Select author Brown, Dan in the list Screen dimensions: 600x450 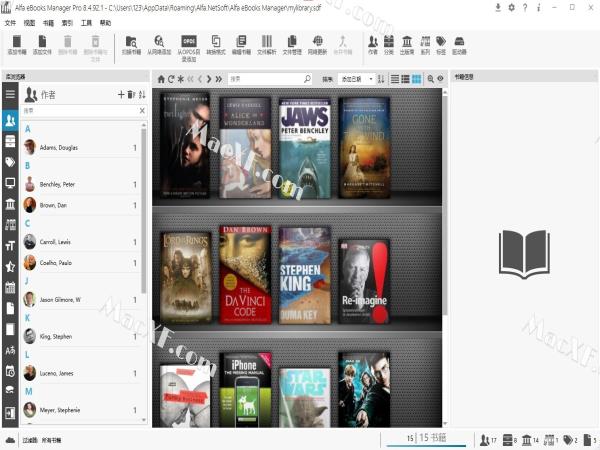coord(81,205)
